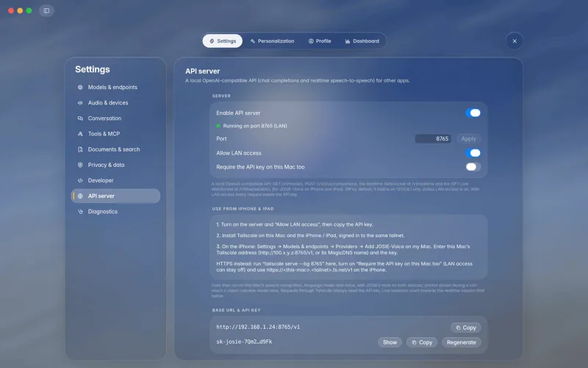This screenshot has height=368, width=588.
Task: Click the API server heading
Action: pyautogui.click(x=203, y=71)
